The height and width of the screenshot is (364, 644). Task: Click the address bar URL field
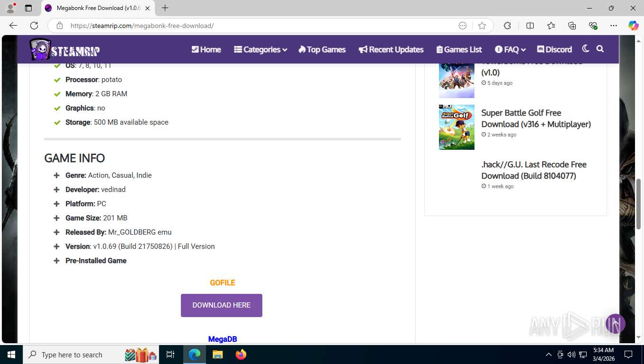coord(260,26)
